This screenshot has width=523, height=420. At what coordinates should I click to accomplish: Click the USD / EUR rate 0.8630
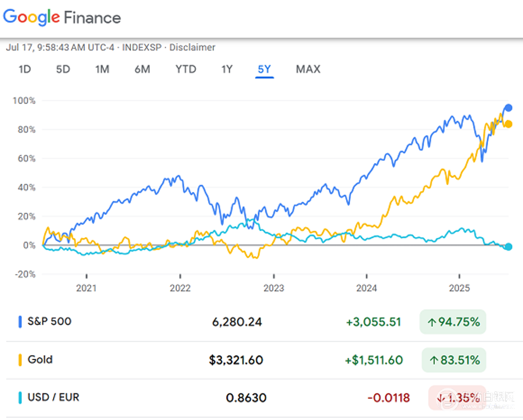coord(246,398)
